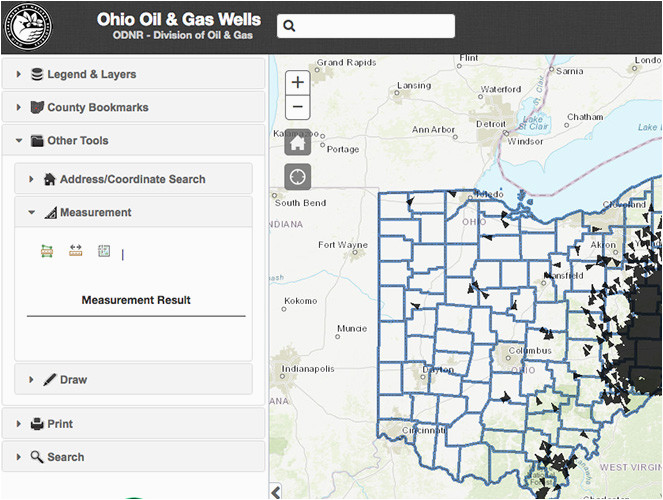This screenshot has height=500, width=663.
Task: Expand the Draw section arrow
Action: coord(31,380)
